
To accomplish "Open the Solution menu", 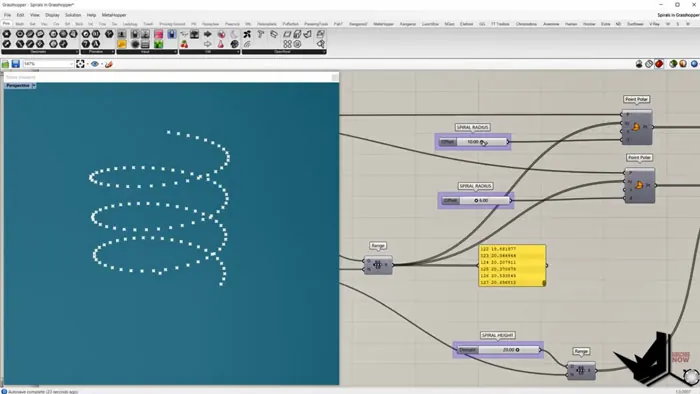I will coord(73,15).
